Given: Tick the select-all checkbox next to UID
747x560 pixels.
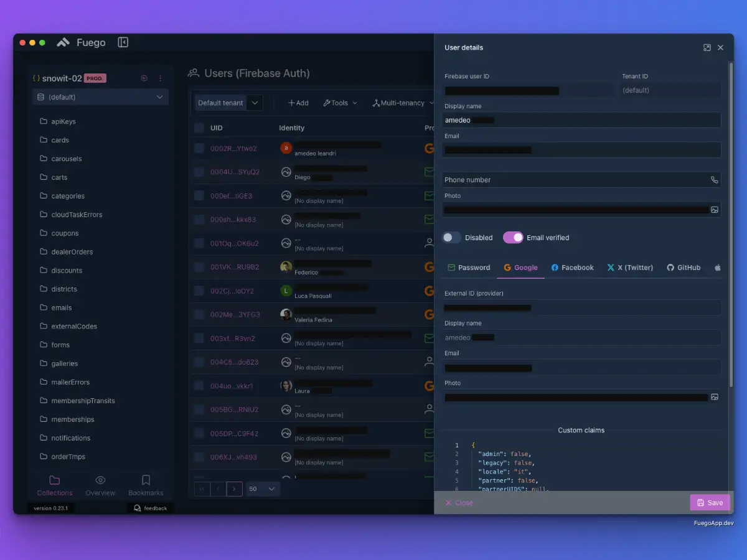Looking at the screenshot, I should [x=199, y=128].
